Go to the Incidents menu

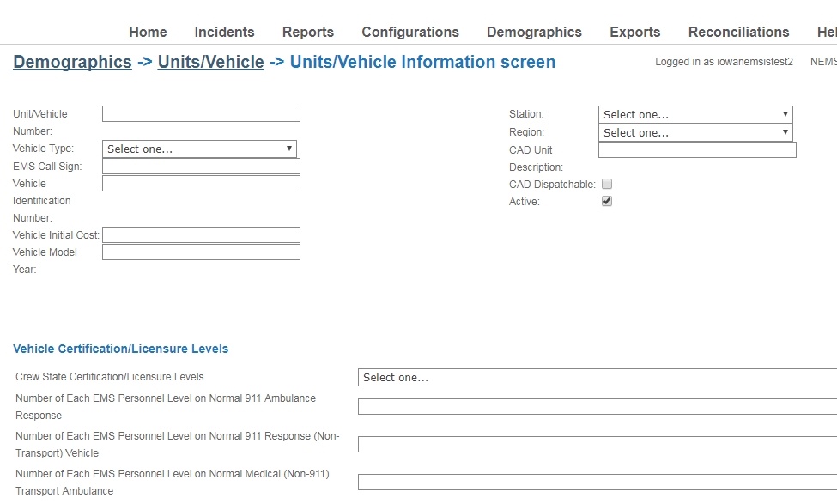pos(224,32)
